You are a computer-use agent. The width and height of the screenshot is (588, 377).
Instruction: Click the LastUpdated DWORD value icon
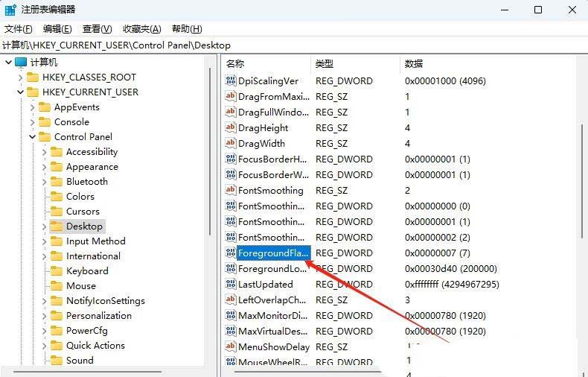231,285
